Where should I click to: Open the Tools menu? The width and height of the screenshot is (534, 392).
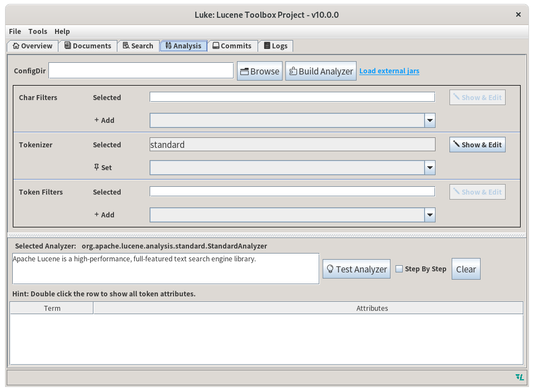pyautogui.click(x=38, y=31)
